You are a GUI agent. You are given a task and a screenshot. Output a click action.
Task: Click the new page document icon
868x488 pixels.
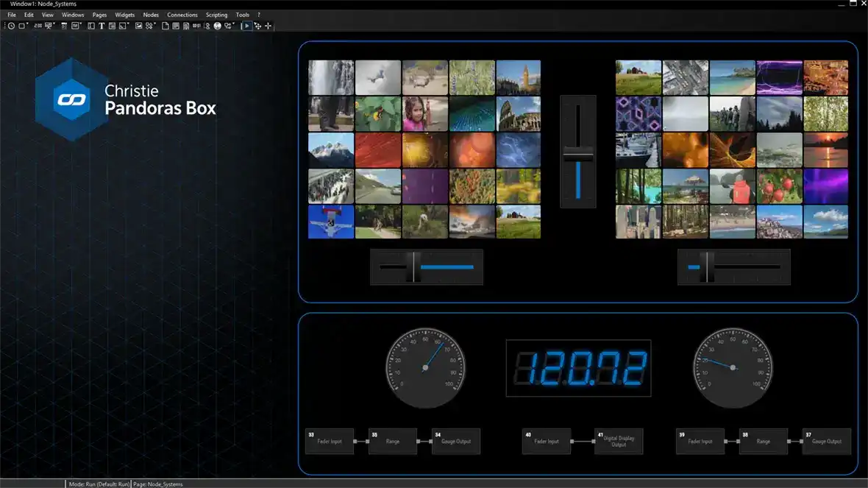166,25
